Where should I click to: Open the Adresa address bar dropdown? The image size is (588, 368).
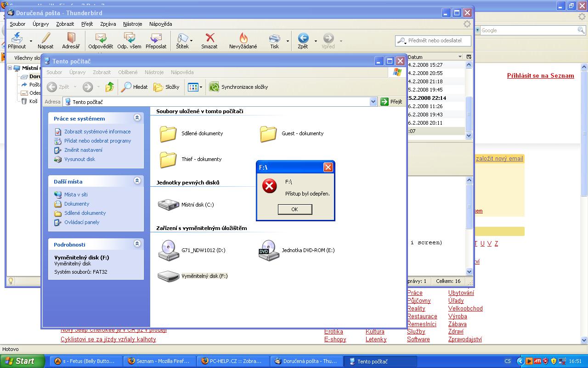point(373,102)
